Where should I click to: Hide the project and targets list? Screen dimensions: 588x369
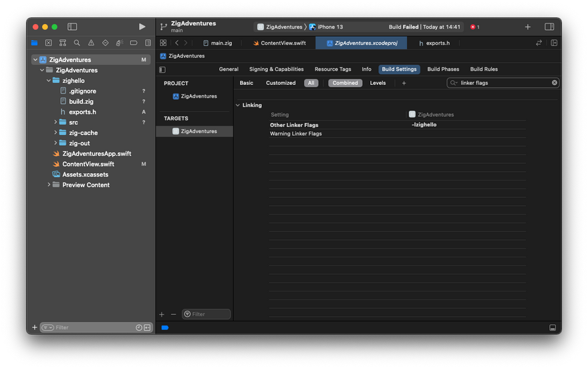click(162, 70)
